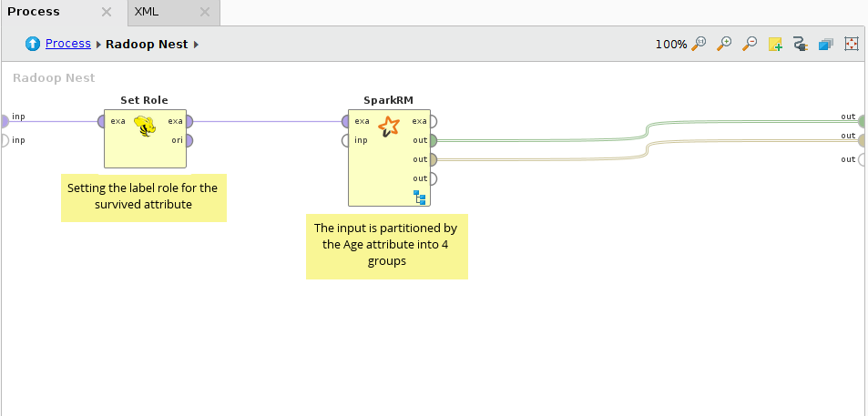Select the note about Age attribute partitioning
The image size is (868, 416).
tap(386, 244)
